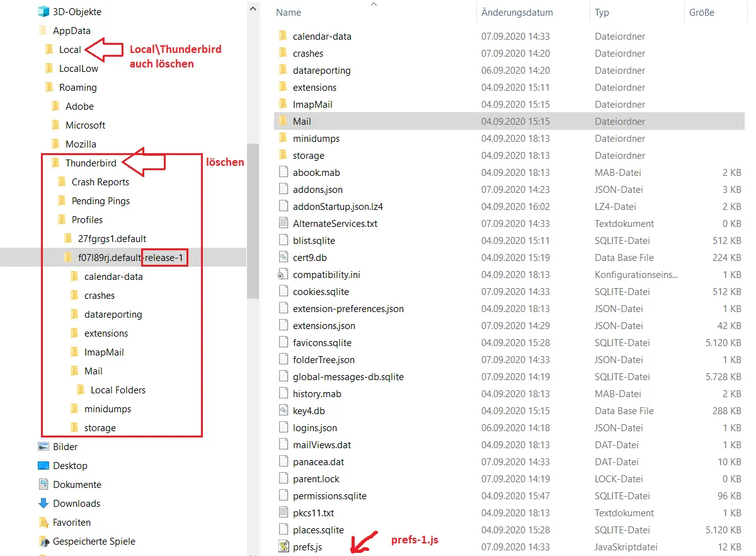Click the Desktop icon in navigation pane

(x=43, y=465)
